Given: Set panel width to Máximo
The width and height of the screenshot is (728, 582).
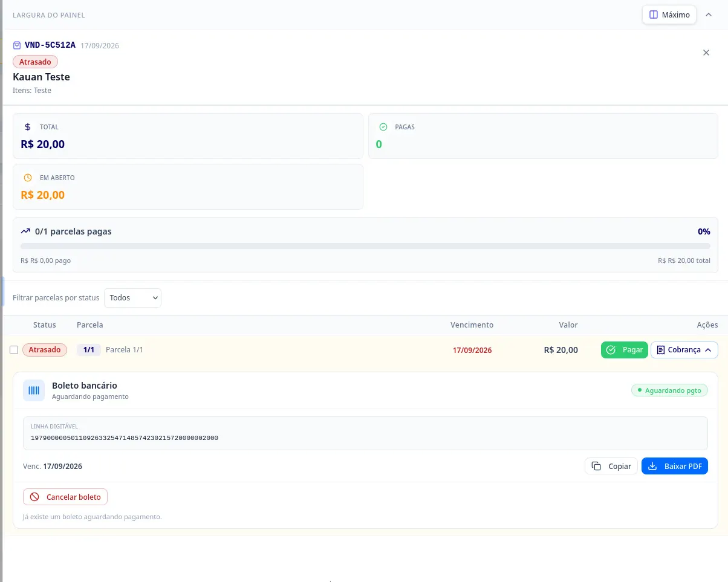Looking at the screenshot, I should [669, 15].
